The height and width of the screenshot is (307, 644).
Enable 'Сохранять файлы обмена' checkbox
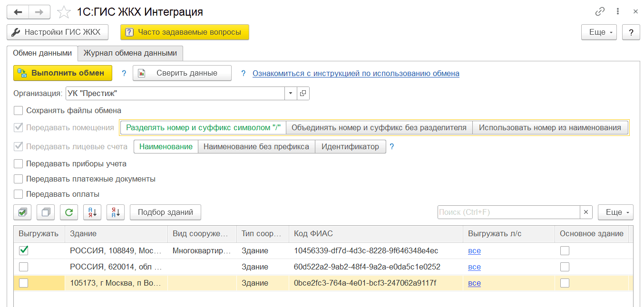[19, 111]
